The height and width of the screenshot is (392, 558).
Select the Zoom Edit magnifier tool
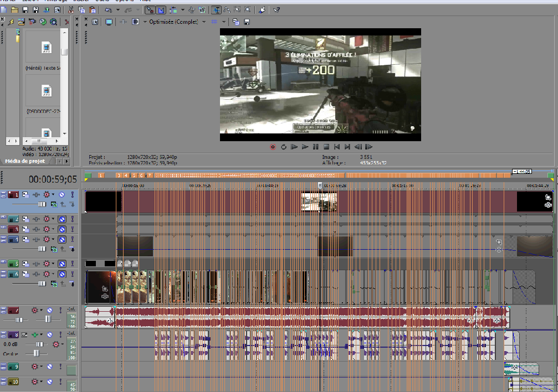click(248, 10)
